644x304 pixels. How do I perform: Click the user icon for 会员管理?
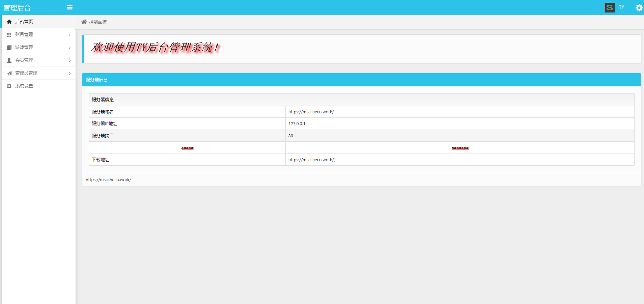[9, 60]
